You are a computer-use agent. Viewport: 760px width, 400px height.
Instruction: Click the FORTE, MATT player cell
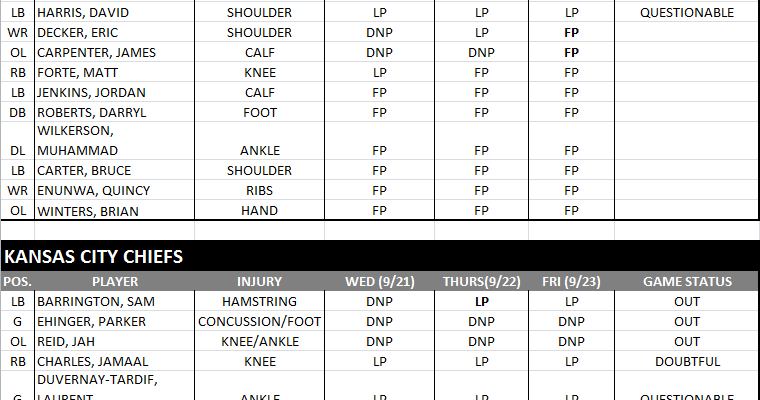tap(114, 72)
